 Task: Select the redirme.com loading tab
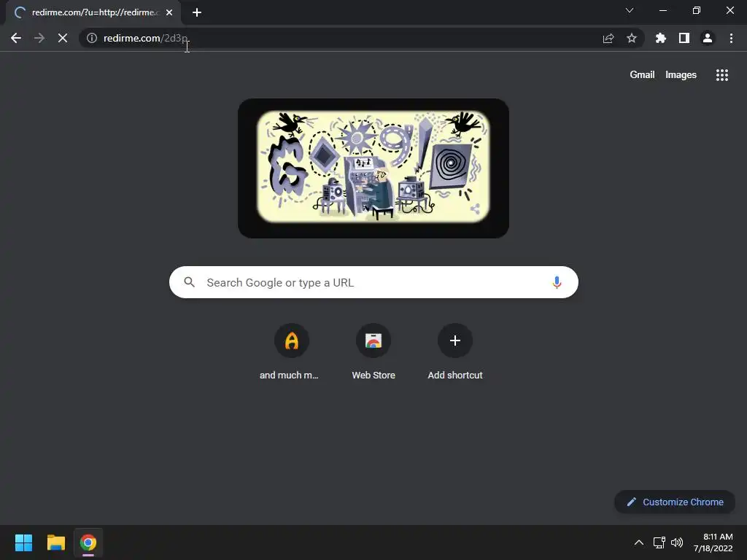coord(93,12)
